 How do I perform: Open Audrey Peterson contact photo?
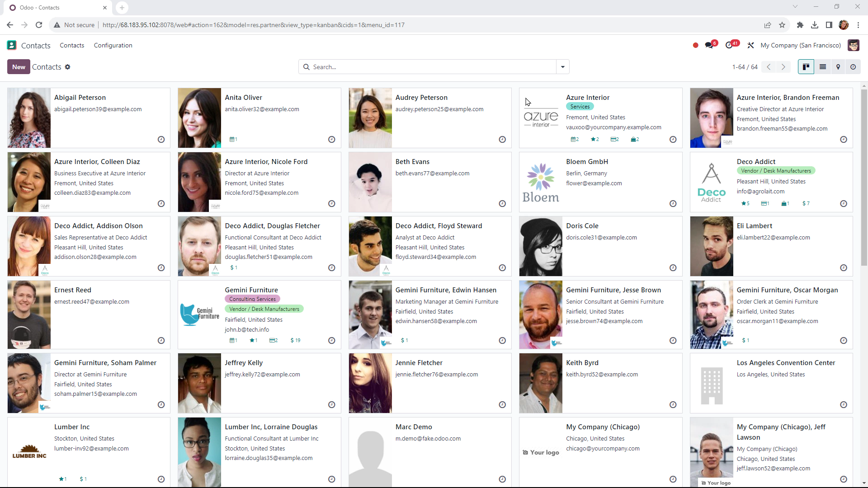(370, 118)
